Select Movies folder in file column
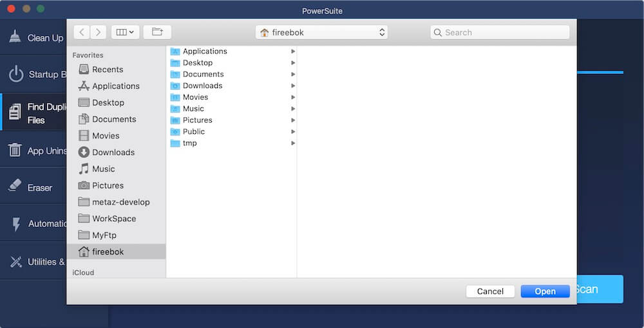The width and height of the screenshot is (644, 328). (x=232, y=97)
